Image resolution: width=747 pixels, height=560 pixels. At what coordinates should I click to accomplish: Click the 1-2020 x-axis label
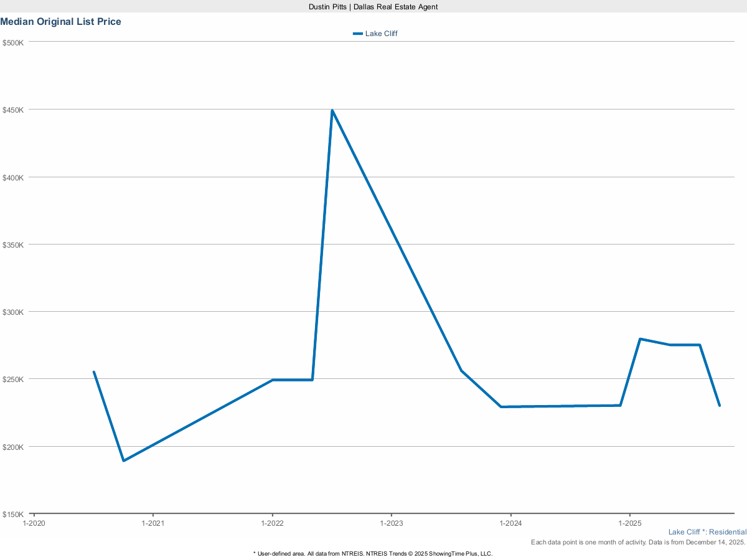[x=34, y=524]
